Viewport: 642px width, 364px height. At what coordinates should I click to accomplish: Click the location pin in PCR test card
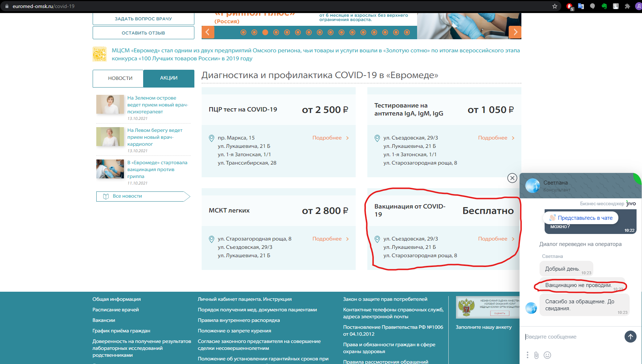tap(211, 138)
